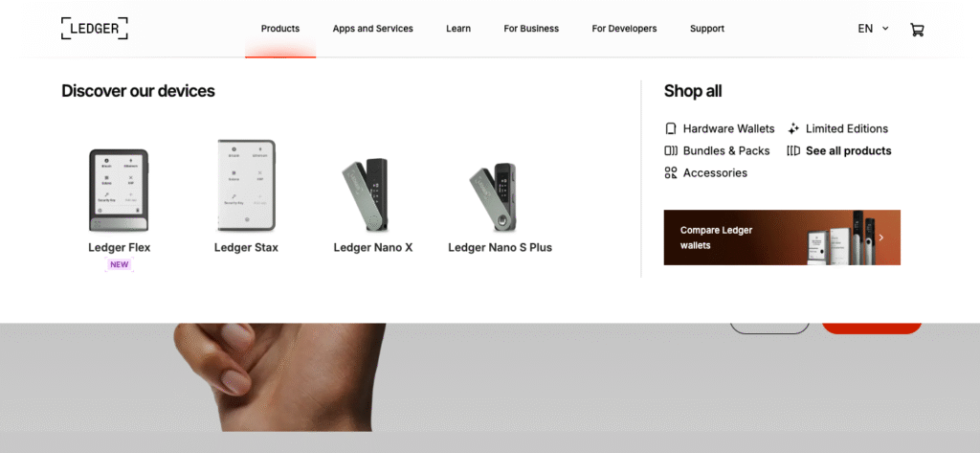The image size is (980, 453).
Task: Open the shopping cart icon
Action: (917, 30)
